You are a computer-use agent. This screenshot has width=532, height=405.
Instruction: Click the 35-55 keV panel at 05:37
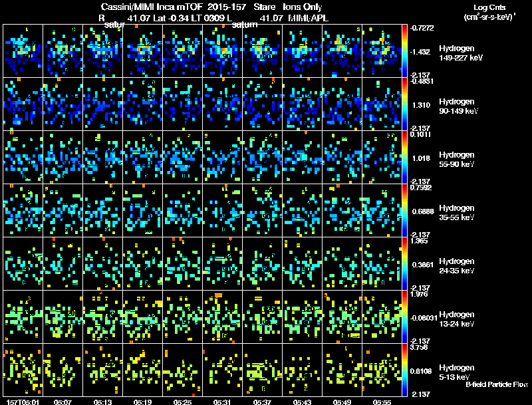click(x=263, y=210)
